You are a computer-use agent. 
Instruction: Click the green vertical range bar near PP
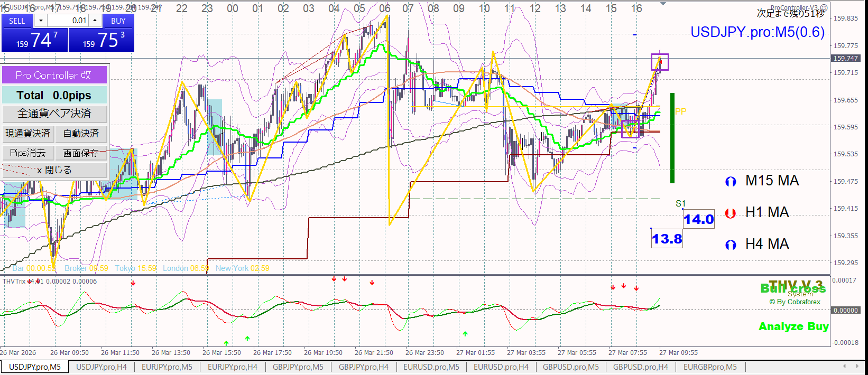point(672,138)
